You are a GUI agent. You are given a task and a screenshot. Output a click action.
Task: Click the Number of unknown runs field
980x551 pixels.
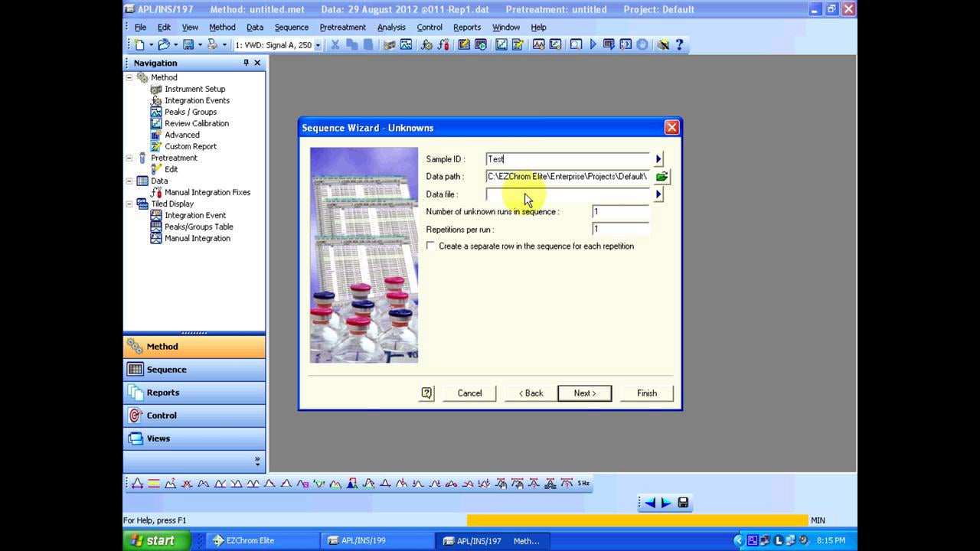point(620,212)
